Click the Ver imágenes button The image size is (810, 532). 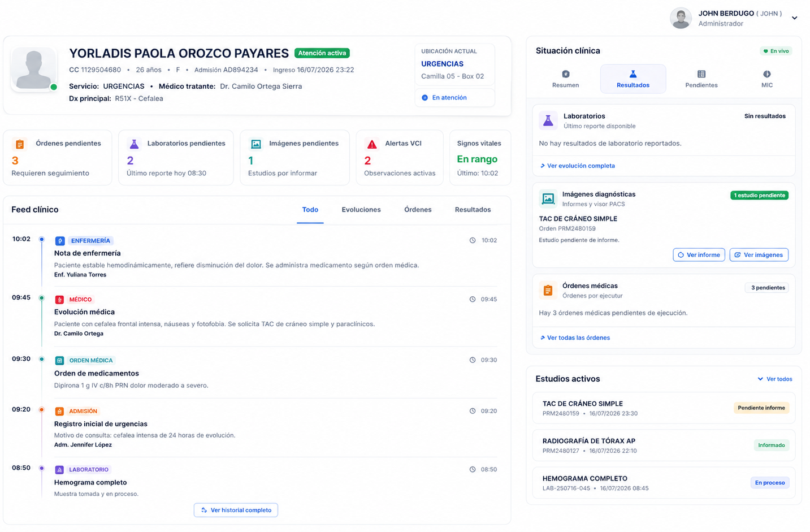(x=759, y=255)
